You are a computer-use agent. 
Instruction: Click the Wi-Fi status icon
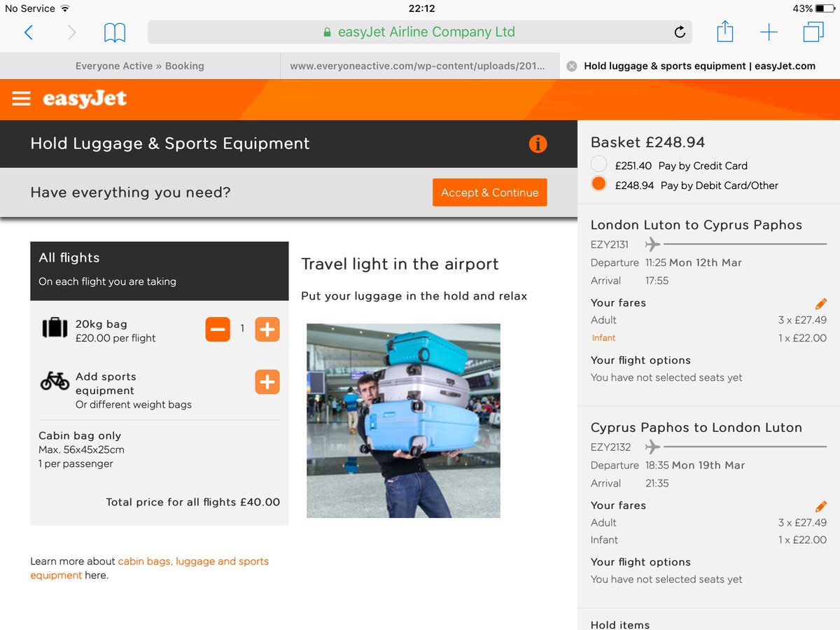65,8
